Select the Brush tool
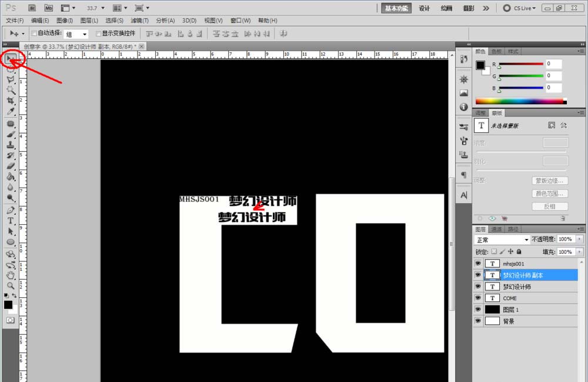 click(11, 134)
